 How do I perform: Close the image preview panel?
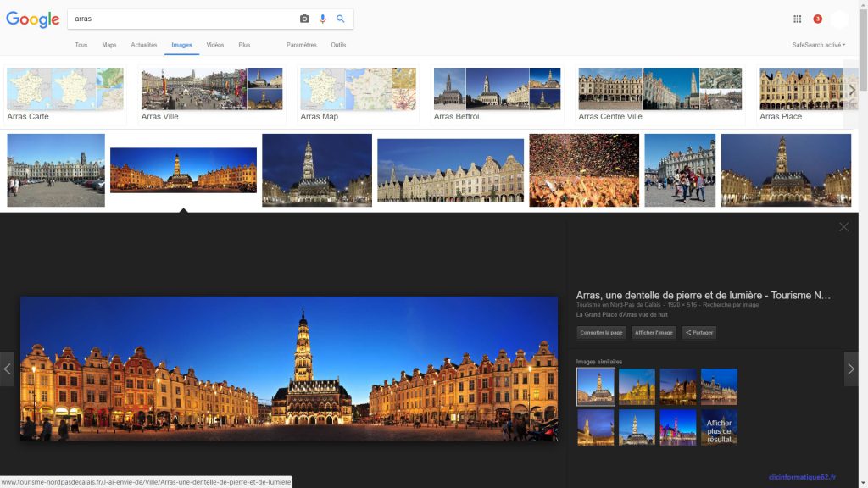point(843,227)
